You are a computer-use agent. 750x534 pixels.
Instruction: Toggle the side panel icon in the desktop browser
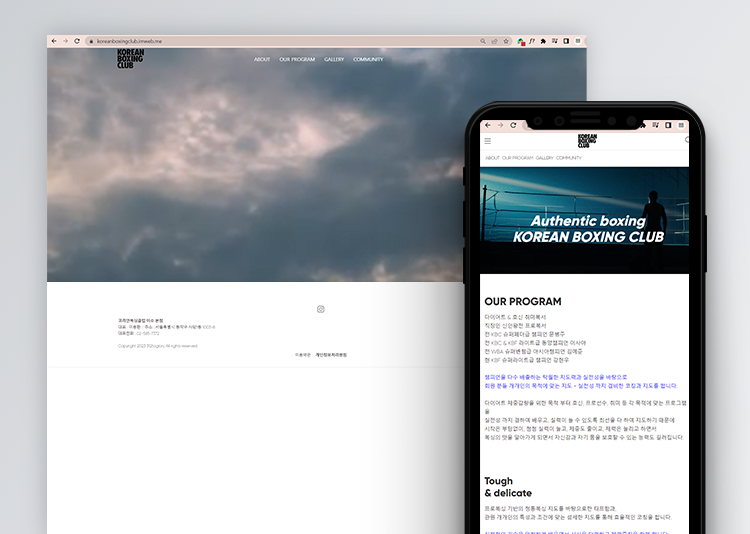point(566,41)
